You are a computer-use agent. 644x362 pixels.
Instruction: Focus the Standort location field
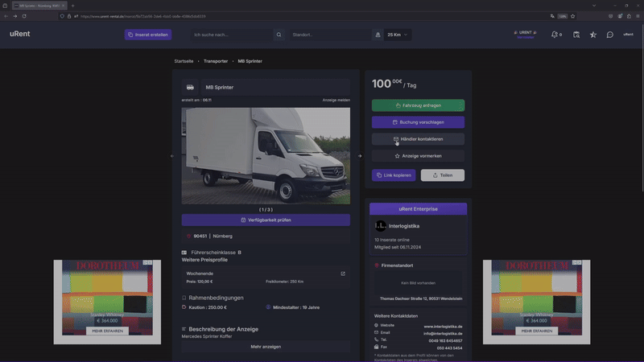(330, 35)
